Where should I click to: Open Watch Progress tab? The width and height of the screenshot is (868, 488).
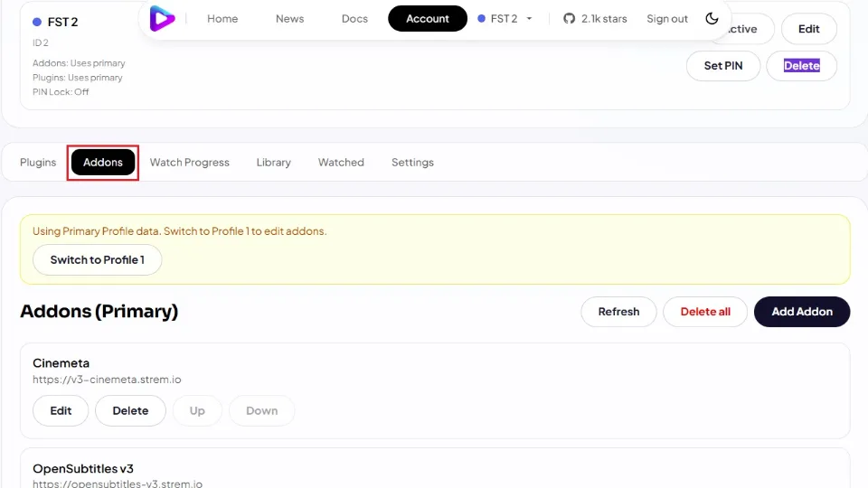(189, 162)
